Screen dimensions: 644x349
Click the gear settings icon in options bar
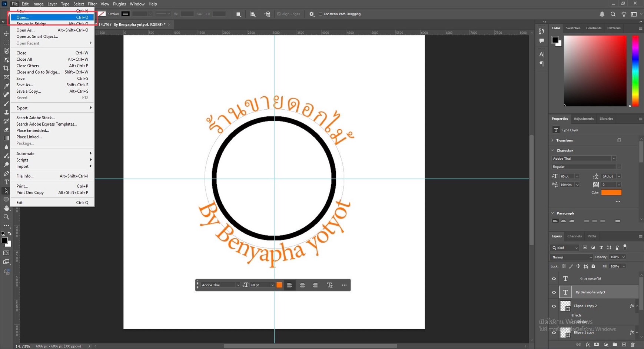[312, 14]
